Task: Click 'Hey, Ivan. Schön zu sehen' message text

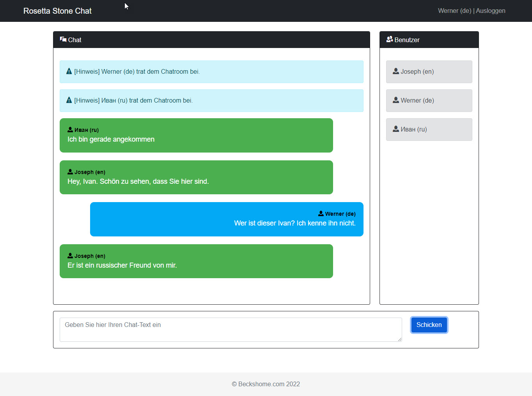Action: click(x=138, y=181)
